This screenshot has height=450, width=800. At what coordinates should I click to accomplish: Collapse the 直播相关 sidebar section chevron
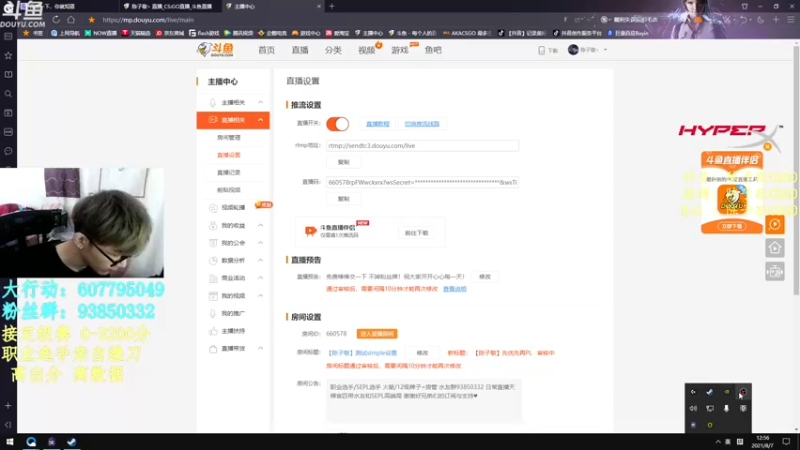(261, 120)
